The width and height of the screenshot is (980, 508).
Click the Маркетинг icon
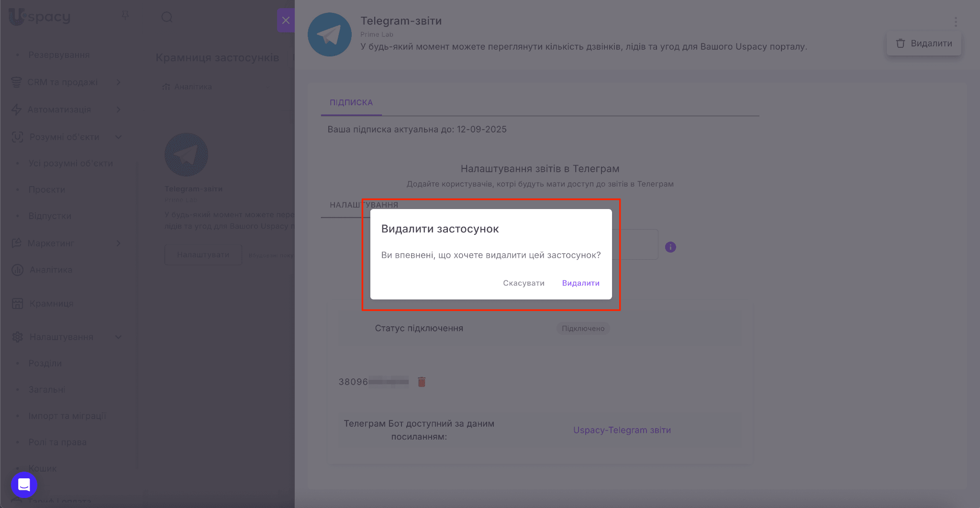tap(17, 243)
